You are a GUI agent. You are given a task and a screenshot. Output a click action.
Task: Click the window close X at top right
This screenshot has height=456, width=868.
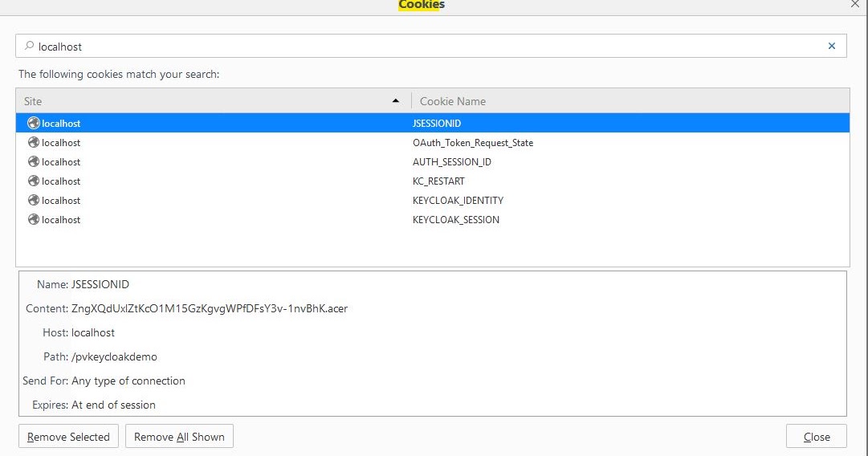[855, 4]
